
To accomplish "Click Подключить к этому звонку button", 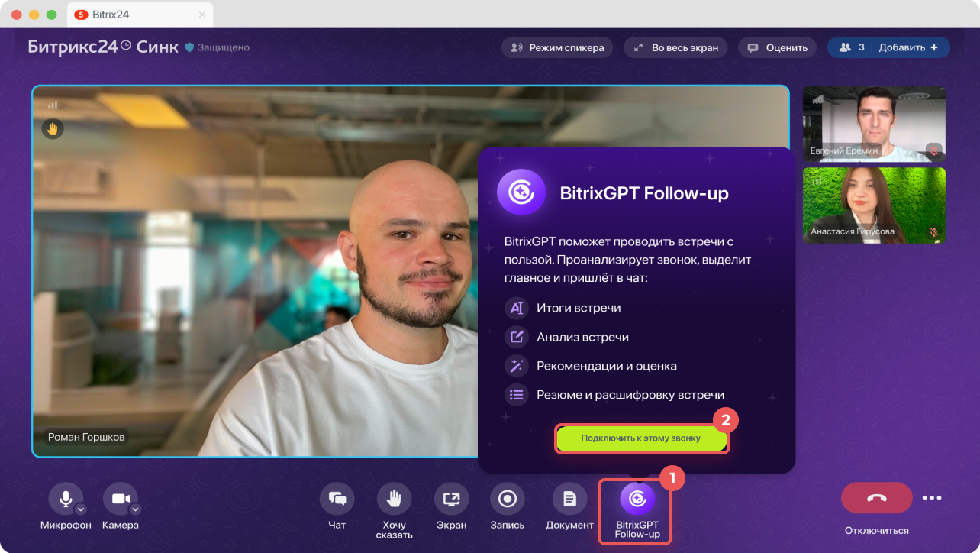I will pos(641,438).
